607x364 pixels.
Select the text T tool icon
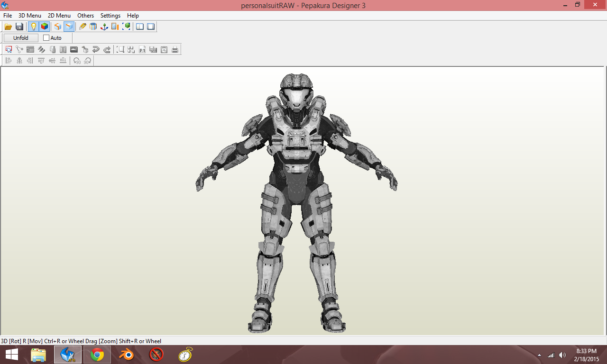tap(63, 49)
